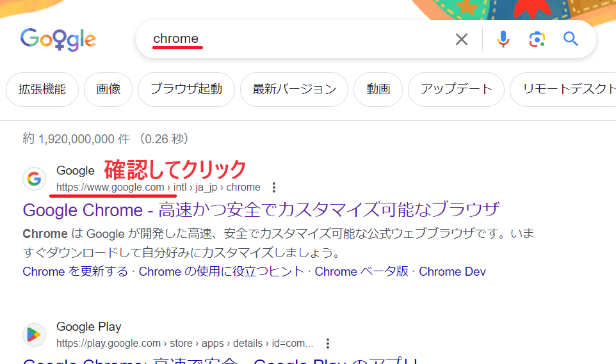The width and height of the screenshot is (616, 364).
Task: Clear the search box with X icon
Action: point(461,40)
